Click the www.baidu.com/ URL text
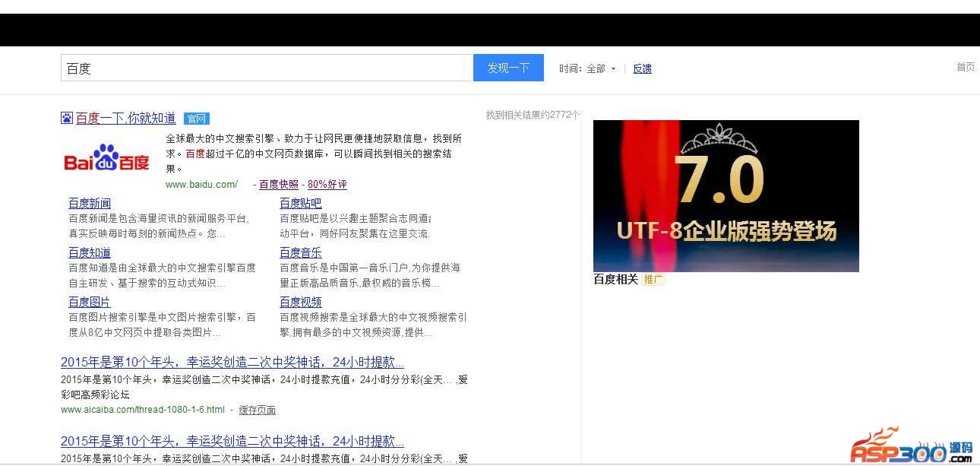 [201, 184]
